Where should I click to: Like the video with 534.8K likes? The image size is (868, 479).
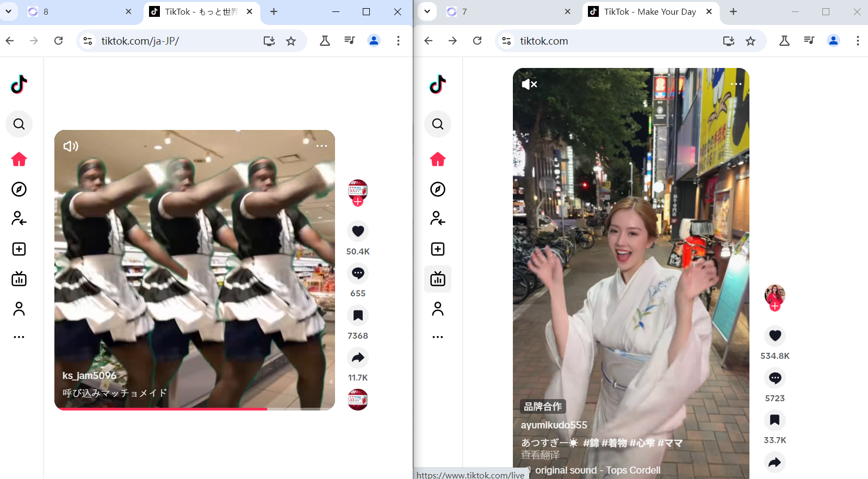pyautogui.click(x=775, y=335)
